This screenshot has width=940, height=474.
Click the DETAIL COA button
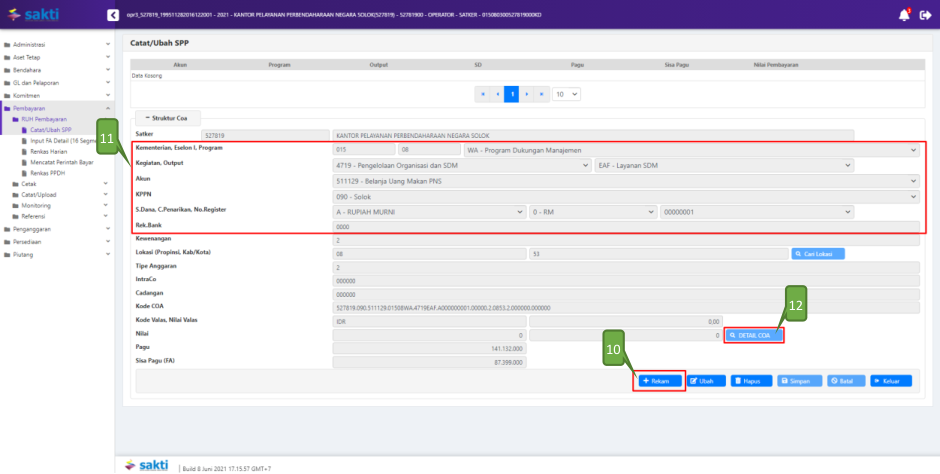[755, 335]
